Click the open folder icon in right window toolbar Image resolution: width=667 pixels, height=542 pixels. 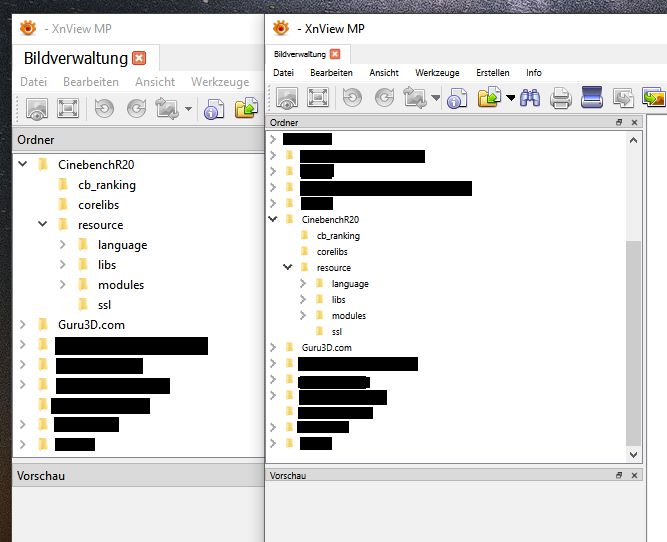[x=489, y=97]
